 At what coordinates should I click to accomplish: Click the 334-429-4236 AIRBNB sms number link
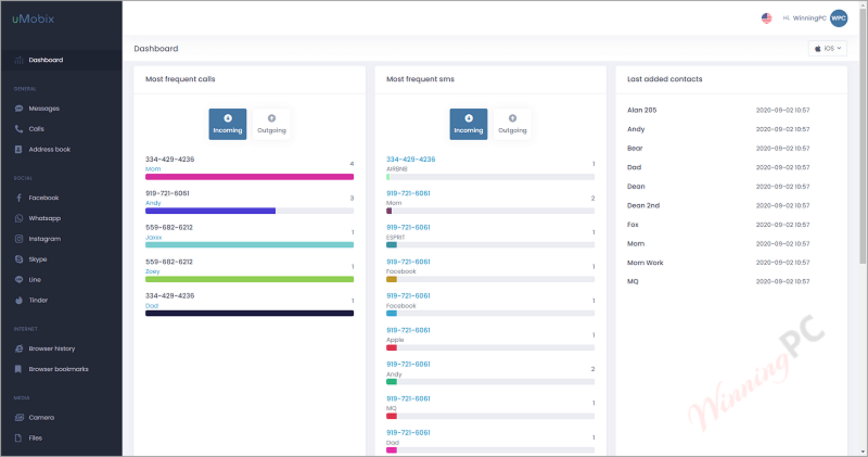coord(411,159)
